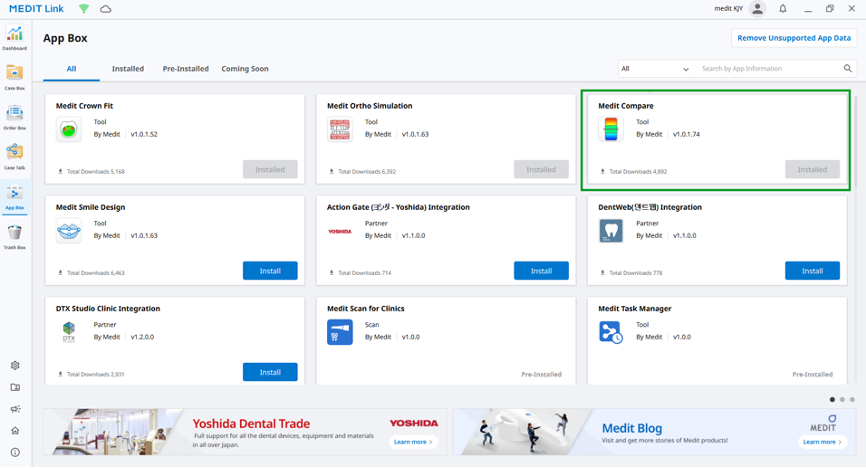Click the Medit Task Manager app icon
Screen dimensions: 866x468
611,332
